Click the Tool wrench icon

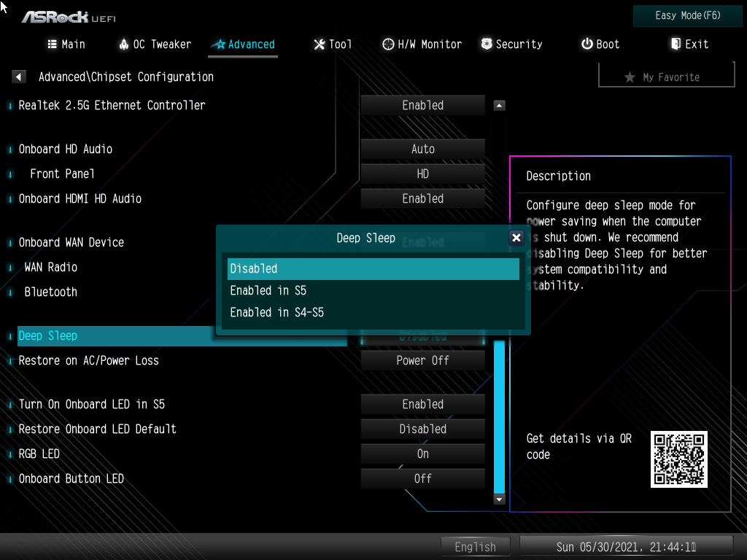tap(319, 44)
